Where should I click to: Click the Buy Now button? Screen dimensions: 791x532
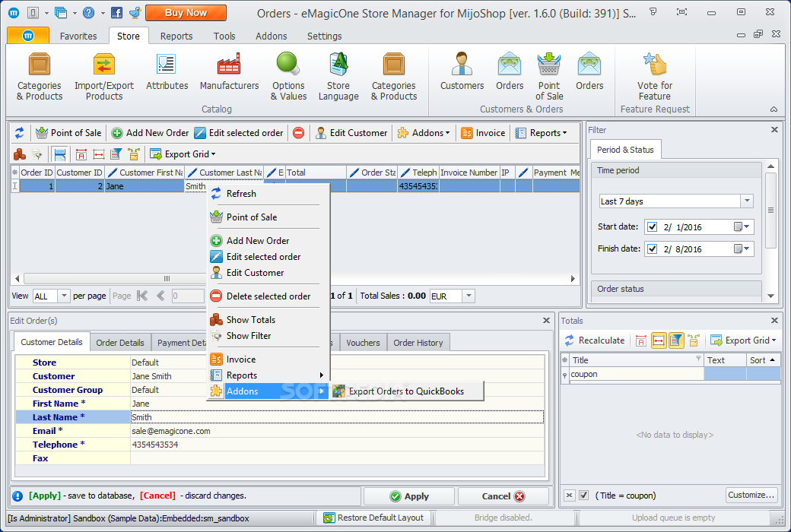(186, 13)
